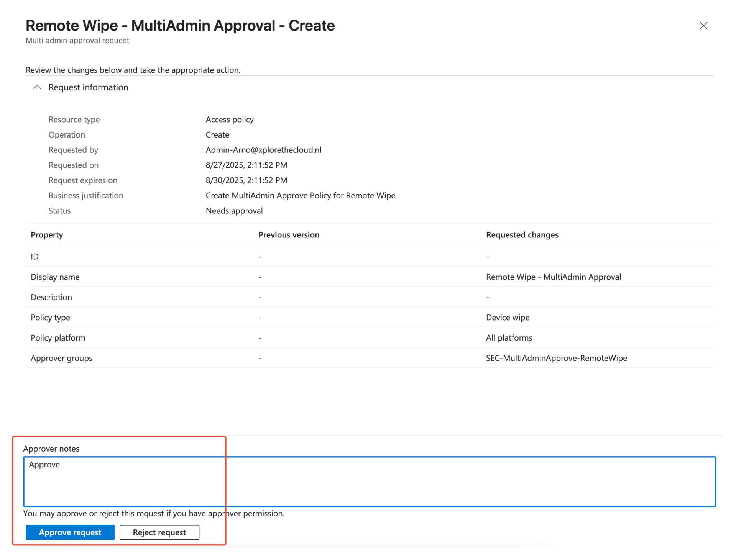The height and width of the screenshot is (560, 736).
Task: Click the Request expires on date value
Action: click(246, 180)
